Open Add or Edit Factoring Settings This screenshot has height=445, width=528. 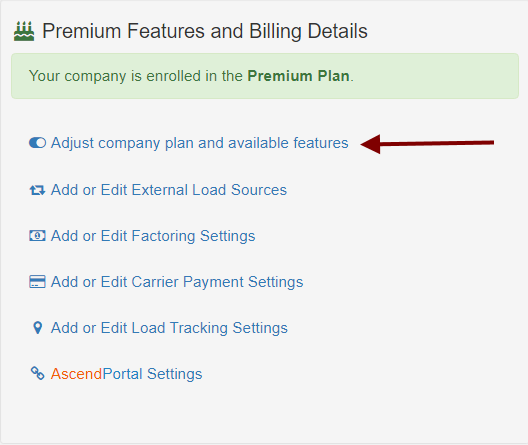point(153,236)
